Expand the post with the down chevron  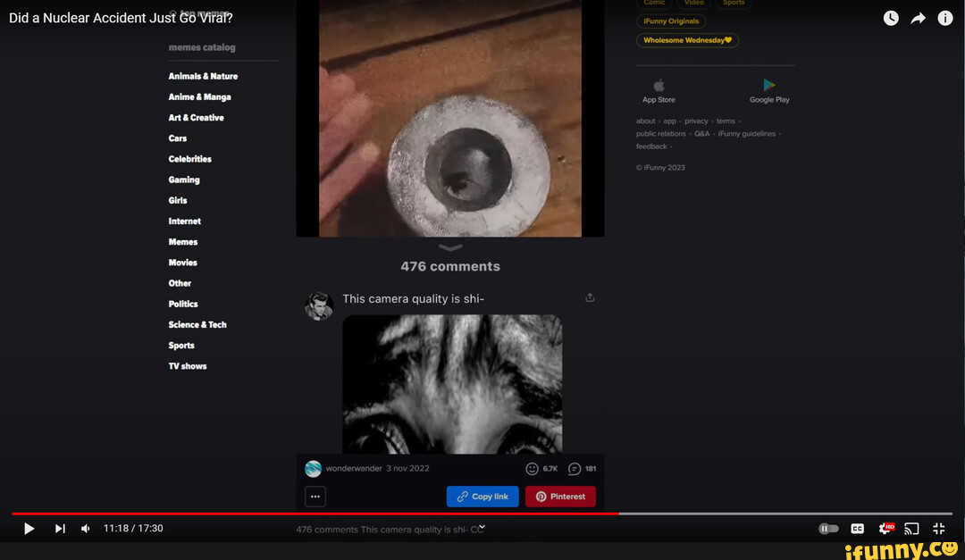click(450, 247)
